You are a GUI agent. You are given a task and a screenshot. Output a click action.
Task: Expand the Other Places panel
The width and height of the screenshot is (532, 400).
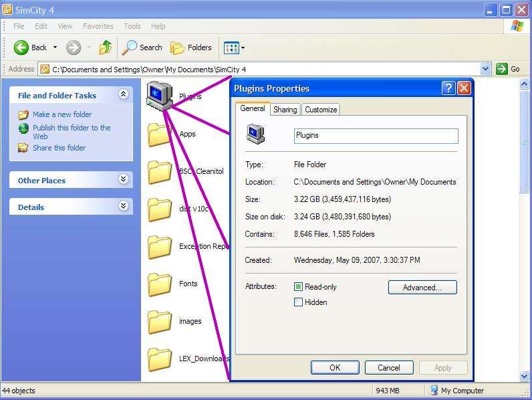[x=124, y=179]
